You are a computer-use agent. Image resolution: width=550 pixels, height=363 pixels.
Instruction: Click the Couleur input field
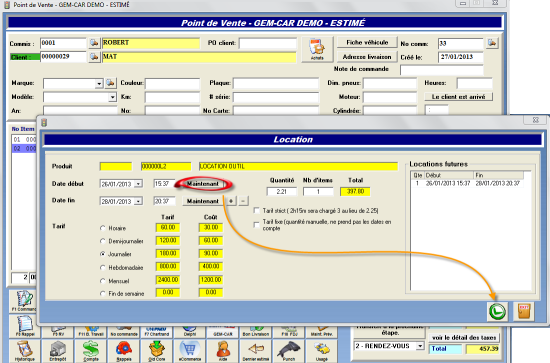(172, 83)
